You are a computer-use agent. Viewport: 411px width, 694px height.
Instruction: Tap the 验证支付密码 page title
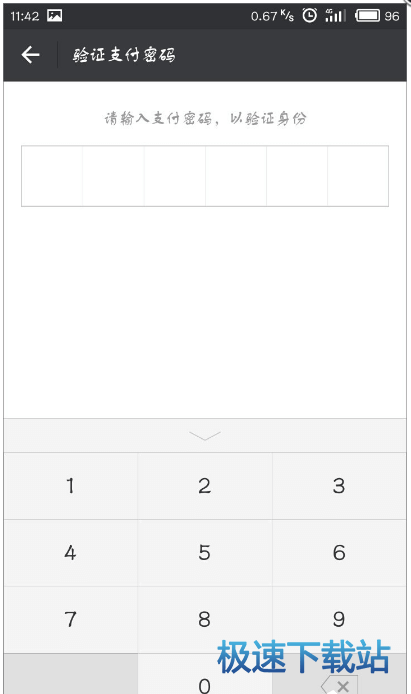coord(124,55)
